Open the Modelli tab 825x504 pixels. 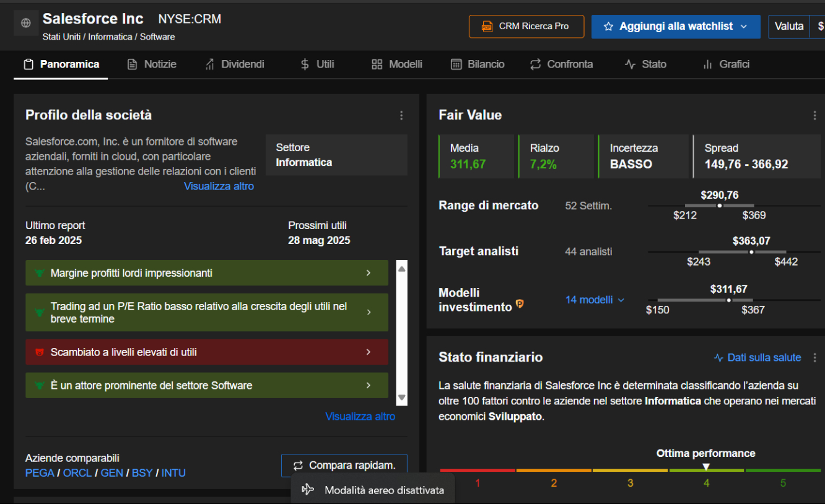[x=397, y=64]
